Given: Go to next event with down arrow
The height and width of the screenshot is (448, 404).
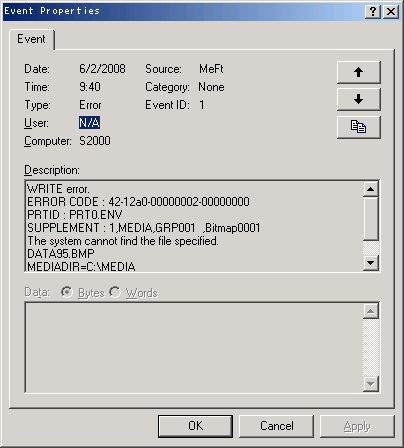Looking at the screenshot, I should pyautogui.click(x=358, y=99).
